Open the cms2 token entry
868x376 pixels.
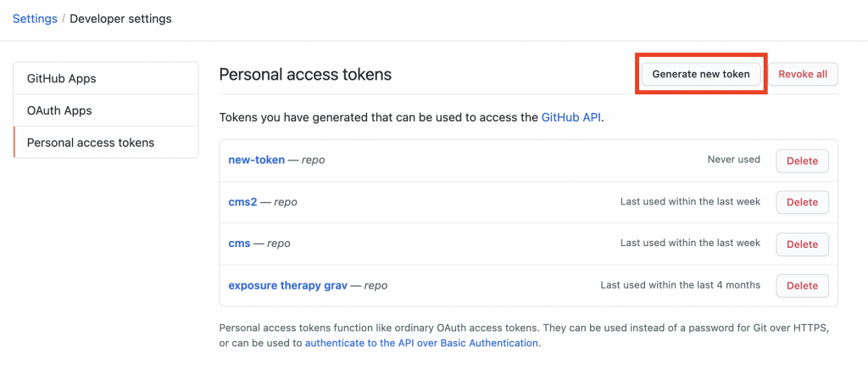tap(242, 202)
